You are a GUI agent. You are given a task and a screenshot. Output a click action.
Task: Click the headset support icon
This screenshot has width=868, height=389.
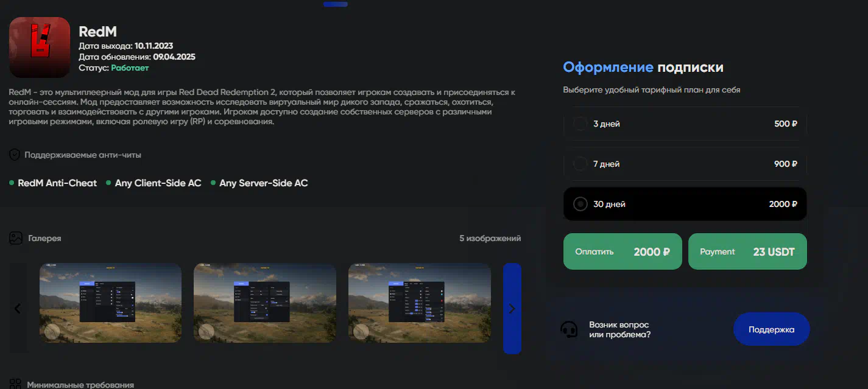click(x=569, y=329)
